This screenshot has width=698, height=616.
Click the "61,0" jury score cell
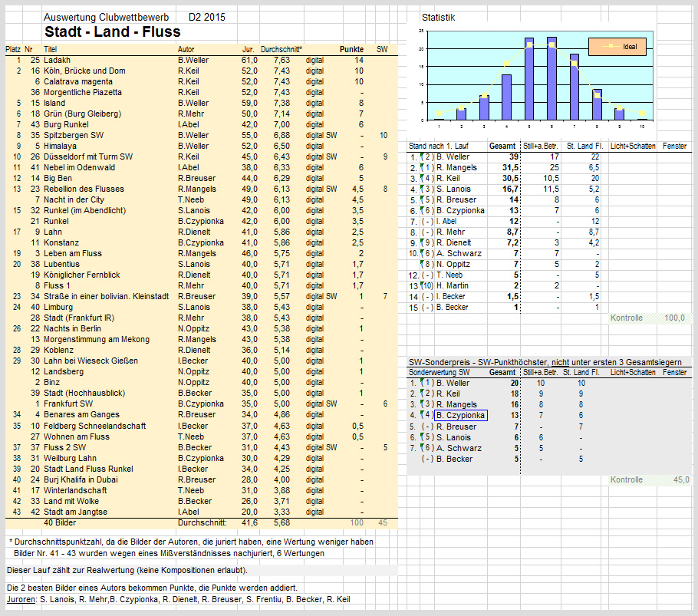(x=249, y=60)
